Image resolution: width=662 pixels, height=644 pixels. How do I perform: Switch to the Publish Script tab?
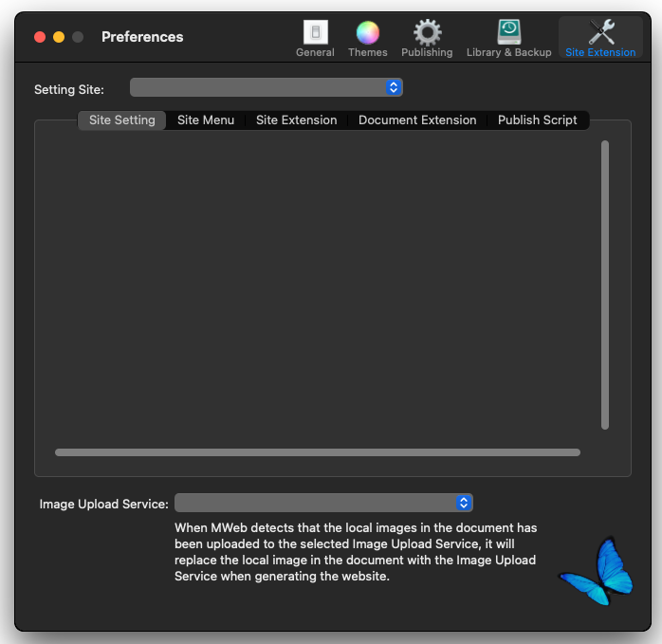click(x=537, y=120)
